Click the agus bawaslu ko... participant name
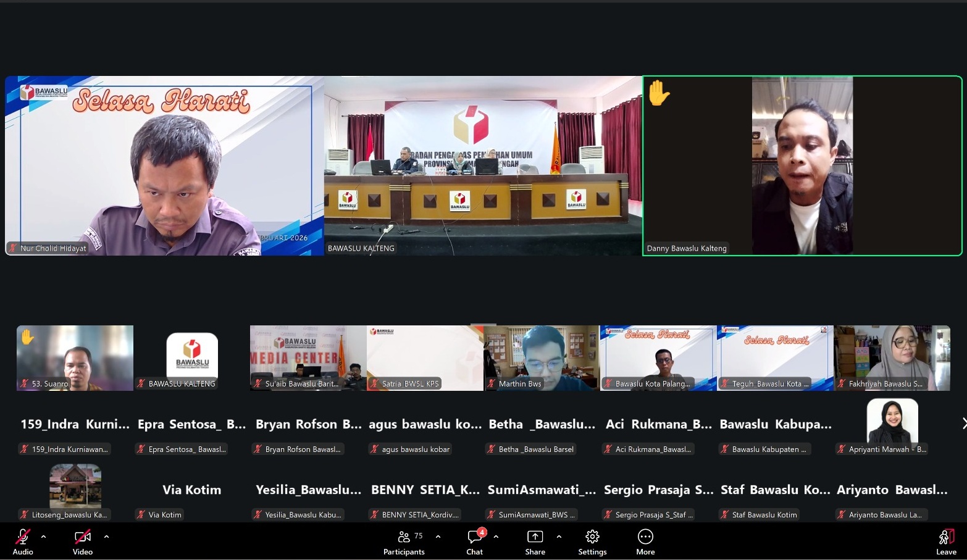 pos(425,424)
